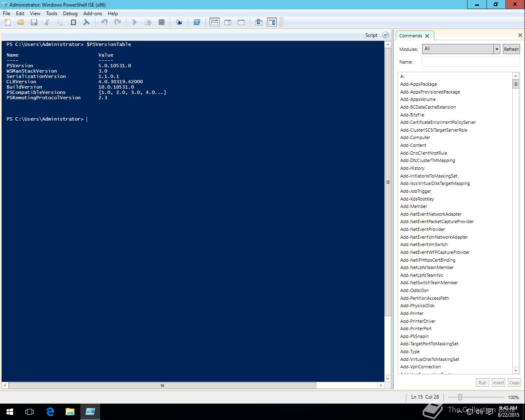Select Add-VpnConnection in command list
The width and height of the screenshot is (525, 420).
pos(420,367)
